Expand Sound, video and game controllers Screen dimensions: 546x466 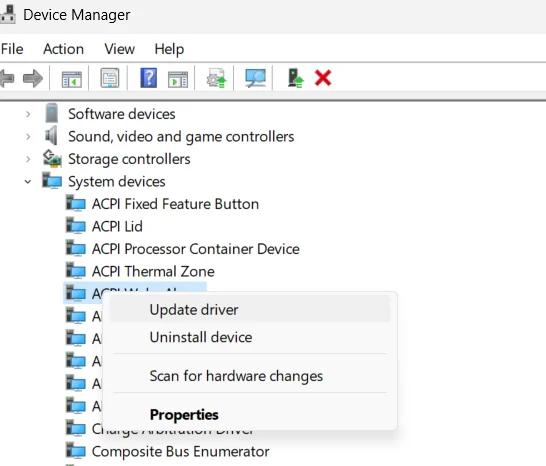pyautogui.click(x=28, y=137)
